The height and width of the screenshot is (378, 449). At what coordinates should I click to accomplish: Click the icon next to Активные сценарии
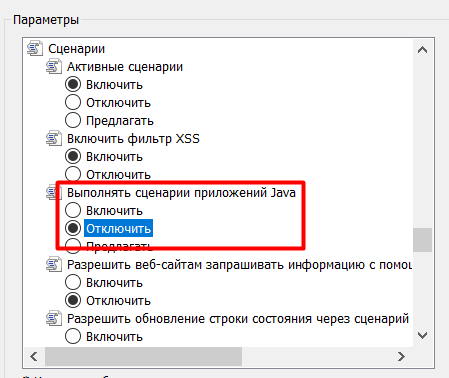pyautogui.click(x=54, y=66)
